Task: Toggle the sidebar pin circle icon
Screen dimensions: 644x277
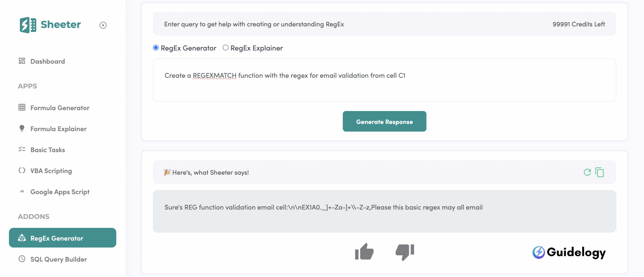Action: click(x=103, y=25)
